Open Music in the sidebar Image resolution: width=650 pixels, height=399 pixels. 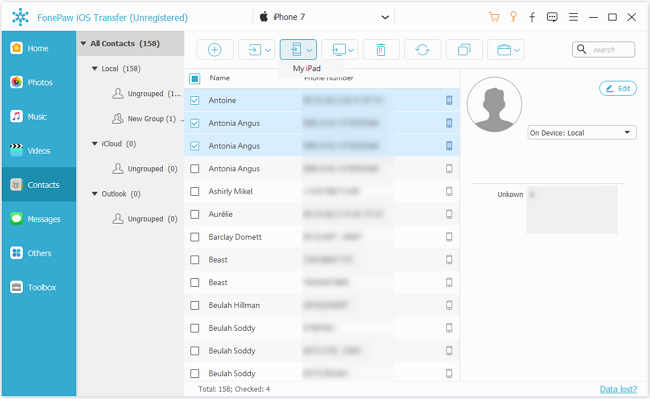[x=39, y=116]
